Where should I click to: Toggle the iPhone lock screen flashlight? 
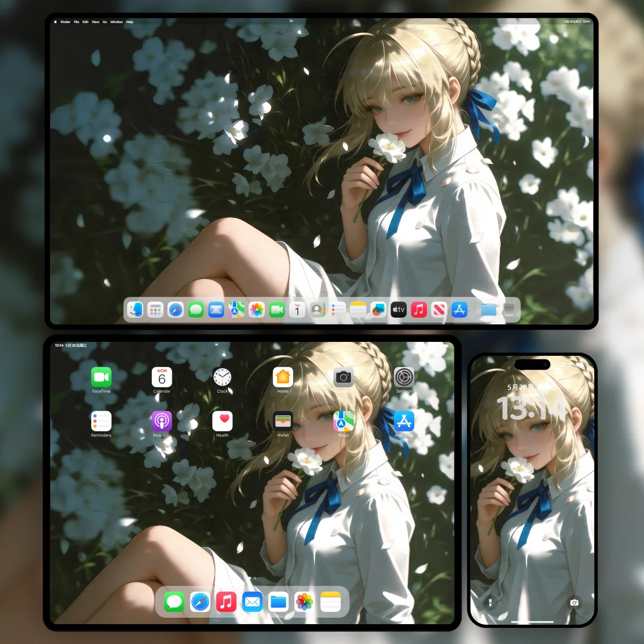(490, 603)
